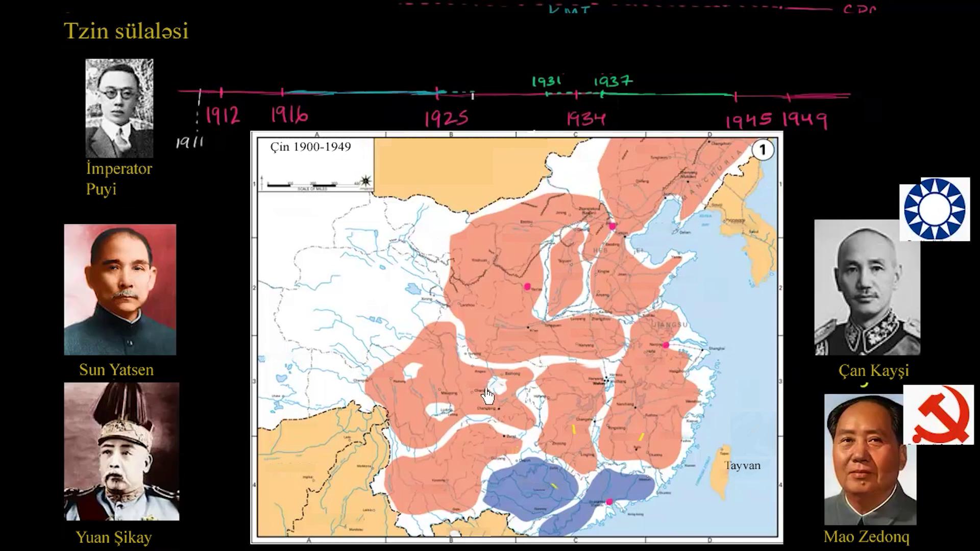
Task: Click the Tayvan label on map
Action: coord(742,465)
